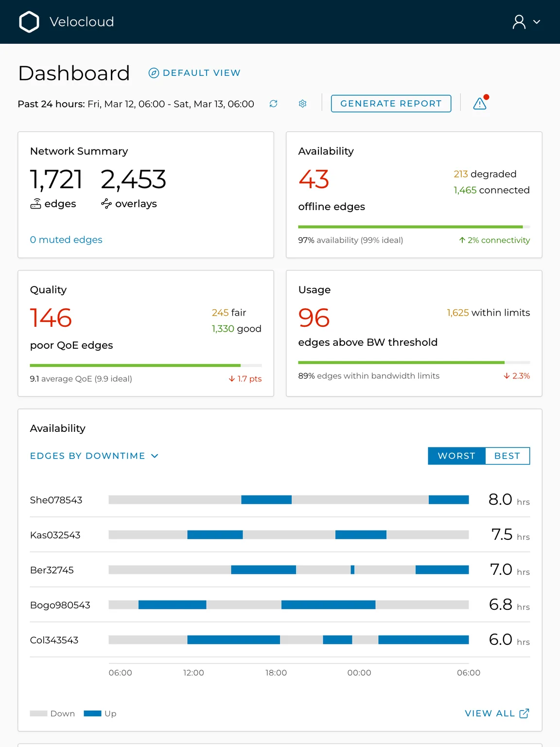Click 245 fair value
Screen dimensions: 560x747
click(220, 313)
